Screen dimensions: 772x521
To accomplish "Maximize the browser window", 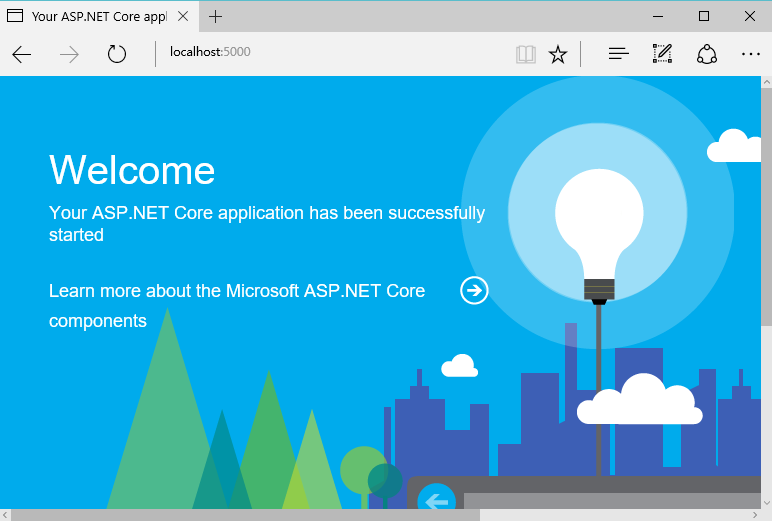I will point(704,16).
